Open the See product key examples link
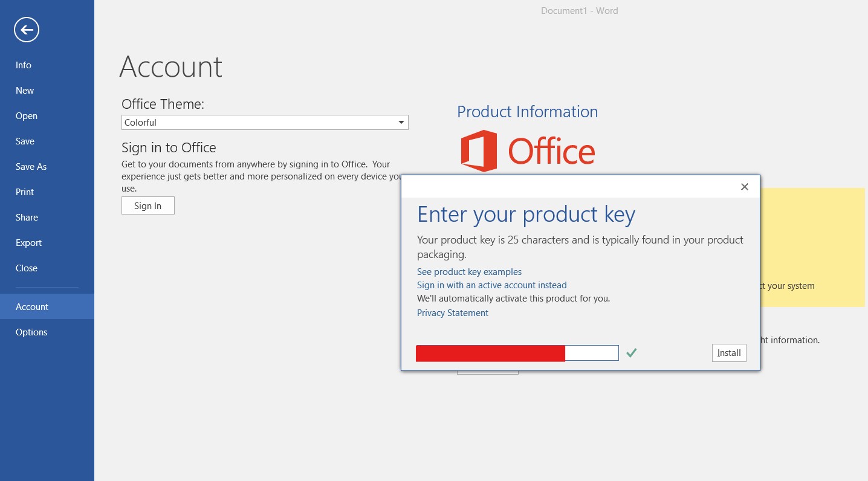This screenshot has height=481, width=868. [x=469, y=271]
